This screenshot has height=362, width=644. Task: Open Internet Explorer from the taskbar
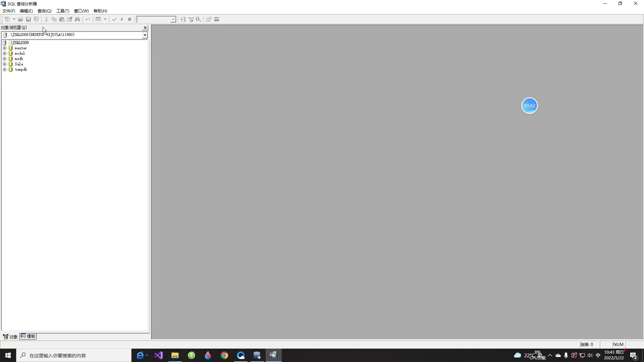click(141, 355)
